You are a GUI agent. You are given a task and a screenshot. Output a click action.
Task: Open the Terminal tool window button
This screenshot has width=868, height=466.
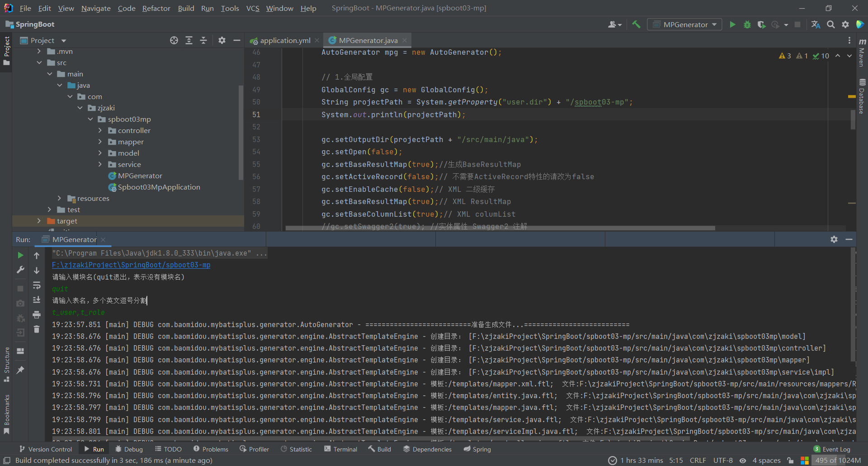(x=340, y=449)
